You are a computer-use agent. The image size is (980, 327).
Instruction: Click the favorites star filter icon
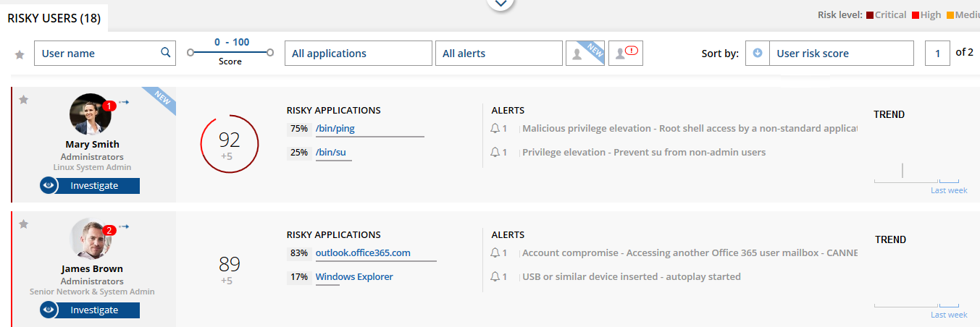click(20, 54)
